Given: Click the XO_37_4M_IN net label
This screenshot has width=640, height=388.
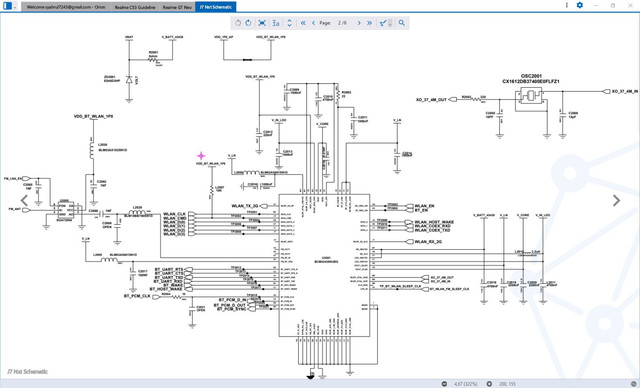Looking at the screenshot, I should (624, 91).
